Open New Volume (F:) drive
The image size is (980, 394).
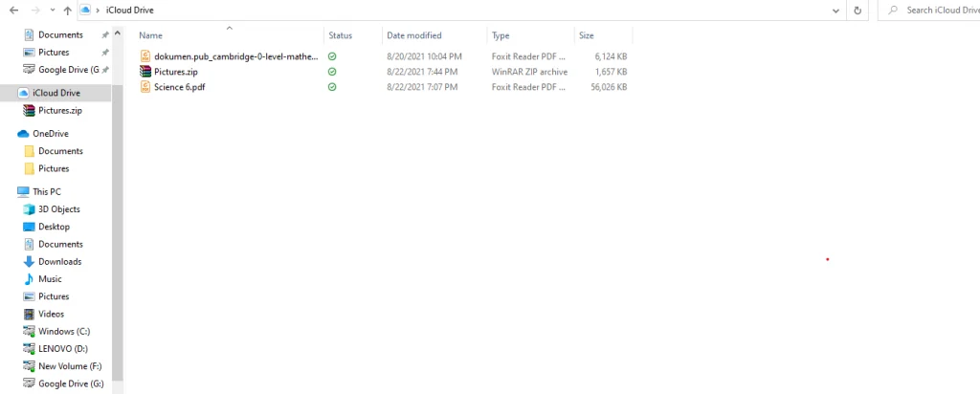pyautogui.click(x=70, y=366)
